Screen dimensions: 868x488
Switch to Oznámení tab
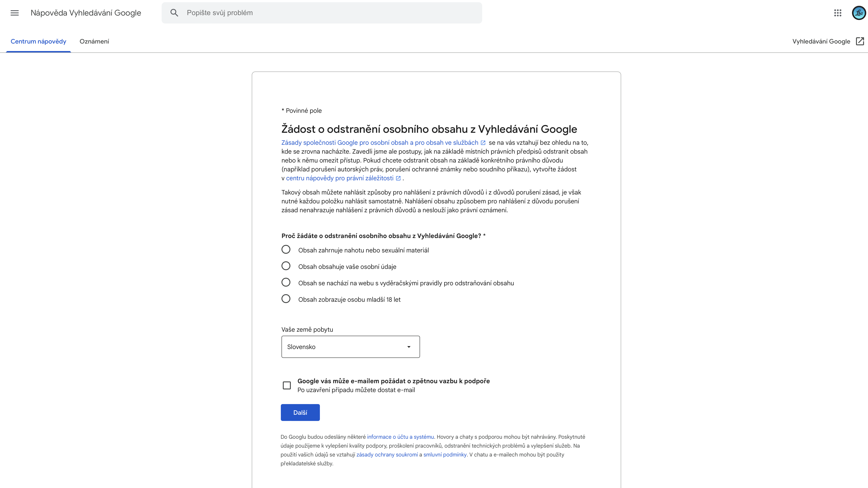tap(94, 42)
